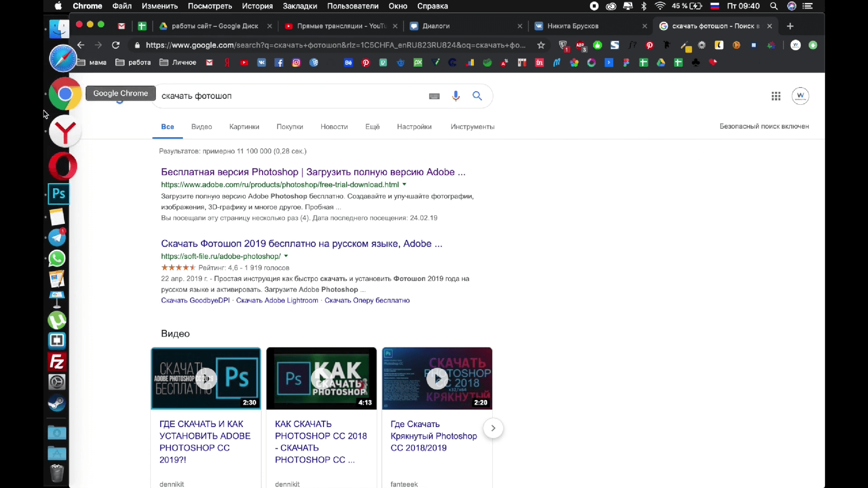Open System Preferences in the dock
This screenshot has width=868, height=488.
point(57,382)
